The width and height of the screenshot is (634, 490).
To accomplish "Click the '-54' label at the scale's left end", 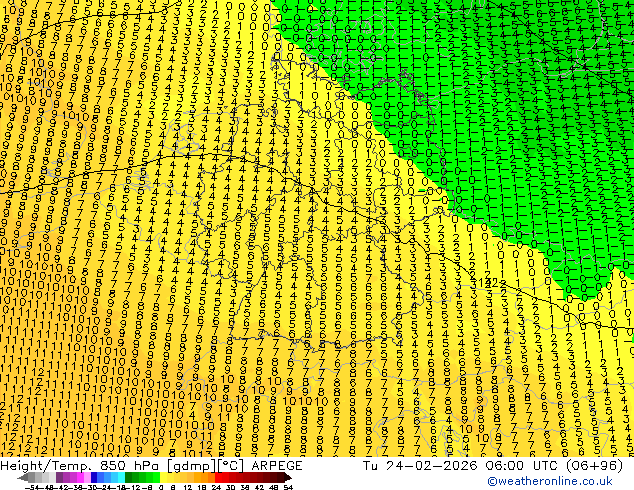I will (32, 488).
